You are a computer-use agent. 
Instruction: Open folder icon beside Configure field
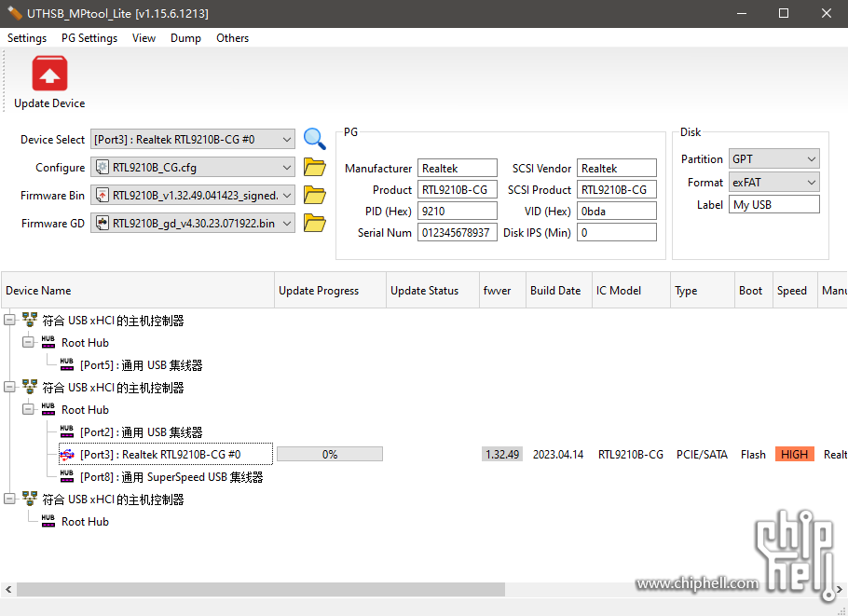[x=315, y=167]
